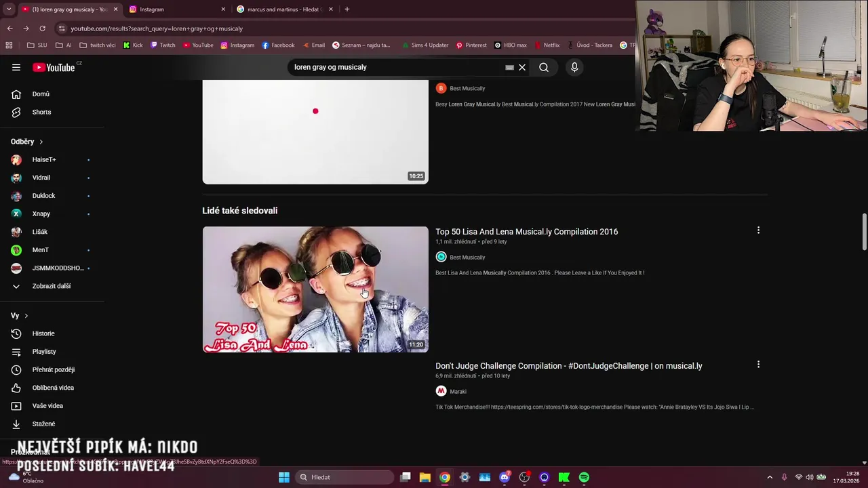Open the Maraki channel link
Screen dimensions: 868x488
coord(458,392)
